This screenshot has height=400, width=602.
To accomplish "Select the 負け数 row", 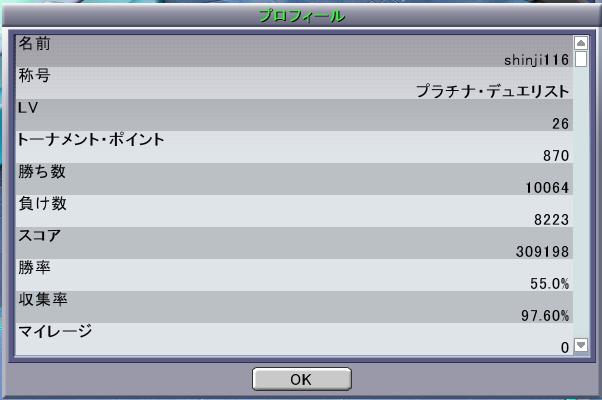I will click(294, 211).
